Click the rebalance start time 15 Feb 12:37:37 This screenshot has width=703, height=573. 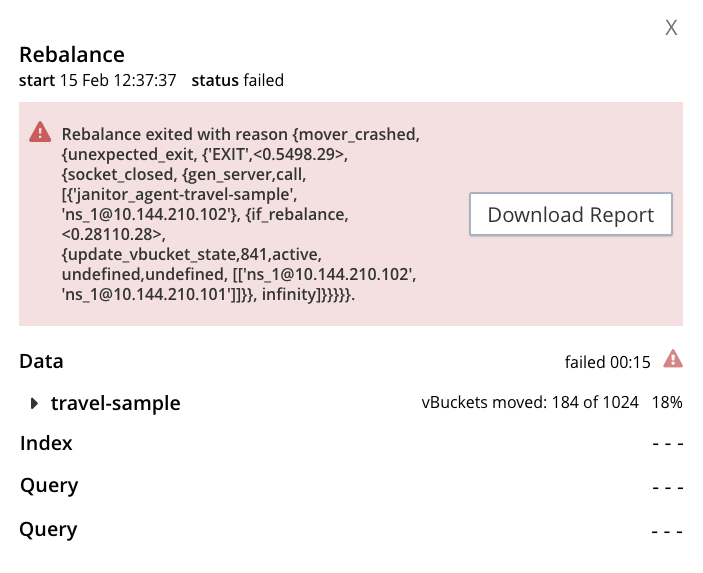(118, 80)
